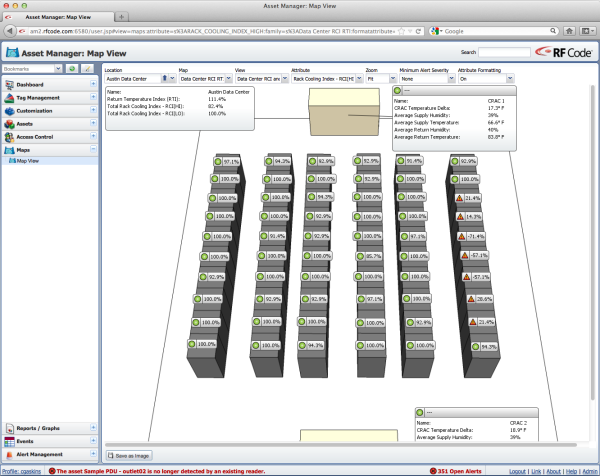600x476 pixels.
Task: Click the sample PDU alert message
Action: tap(161, 471)
